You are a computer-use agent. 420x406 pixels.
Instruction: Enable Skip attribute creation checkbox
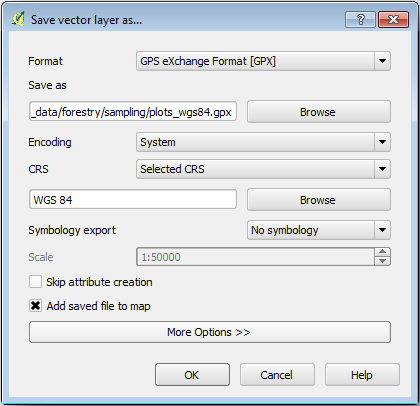[35, 282]
